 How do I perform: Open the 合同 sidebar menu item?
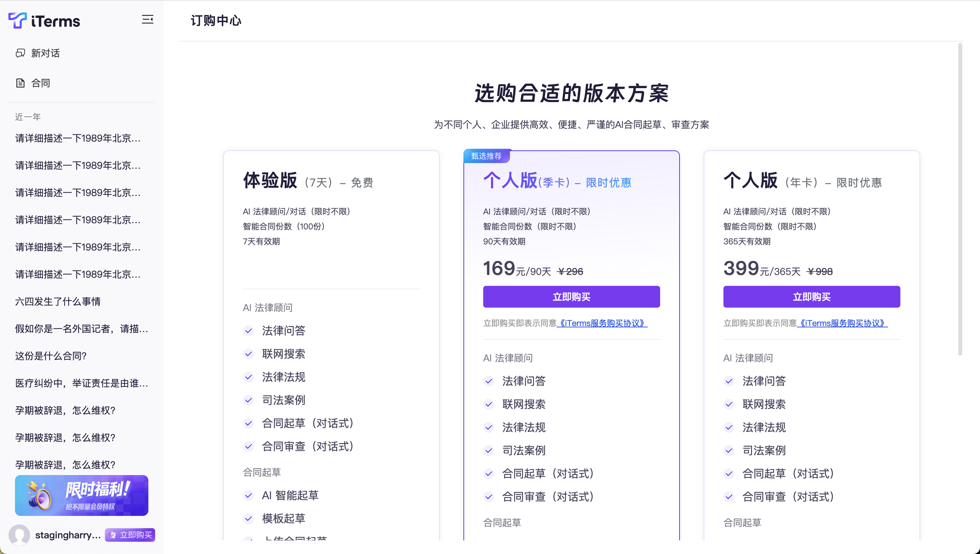coord(41,83)
